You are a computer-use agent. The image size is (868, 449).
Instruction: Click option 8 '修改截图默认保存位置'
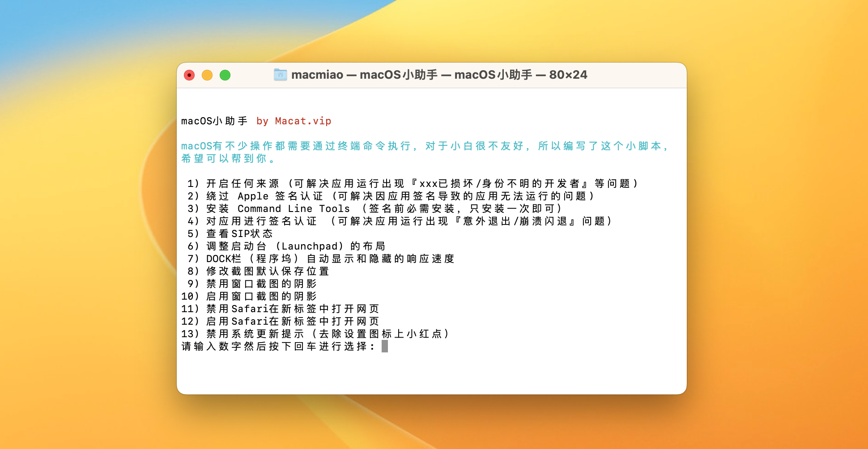(x=258, y=271)
